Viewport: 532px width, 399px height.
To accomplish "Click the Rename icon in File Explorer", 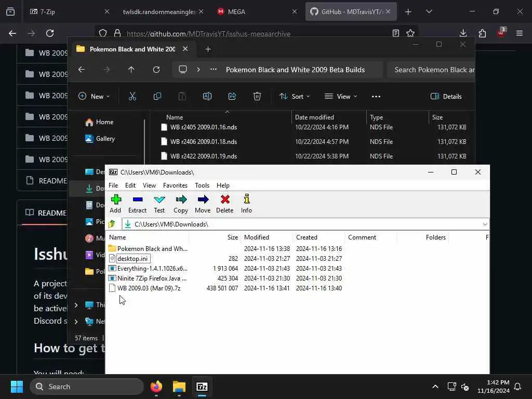I will pyautogui.click(x=207, y=96).
